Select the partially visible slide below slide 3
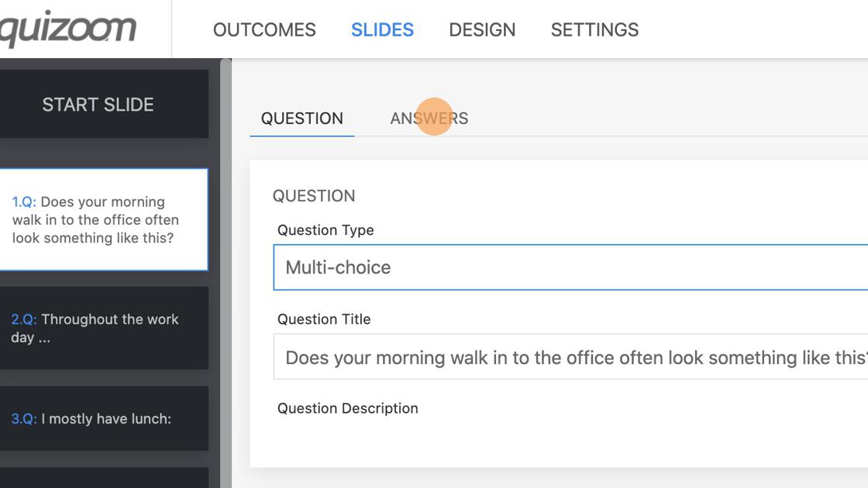Screen dimensions: 868x488 click(x=98, y=478)
